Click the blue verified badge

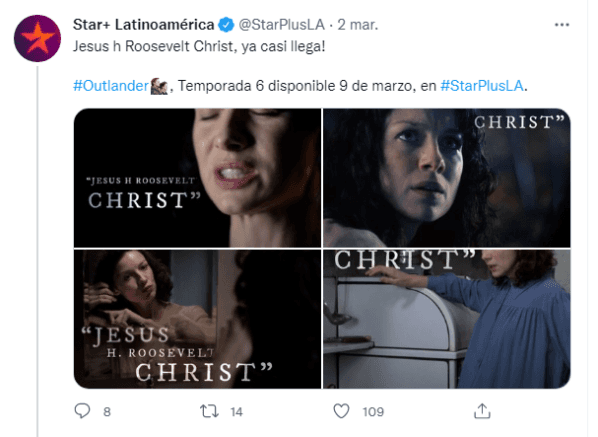click(x=226, y=25)
